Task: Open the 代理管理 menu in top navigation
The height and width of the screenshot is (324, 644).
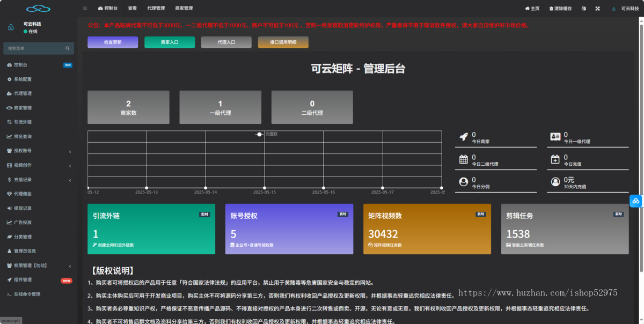Action: tap(156, 9)
